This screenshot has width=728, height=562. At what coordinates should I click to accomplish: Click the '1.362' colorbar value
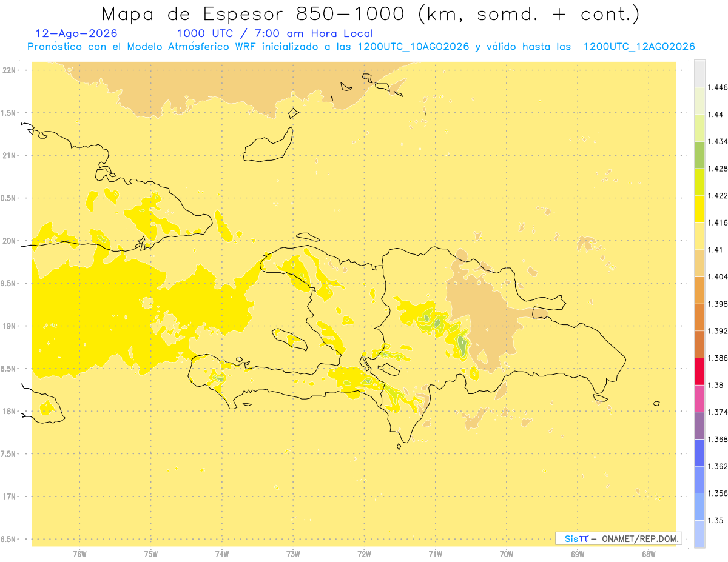(x=717, y=466)
